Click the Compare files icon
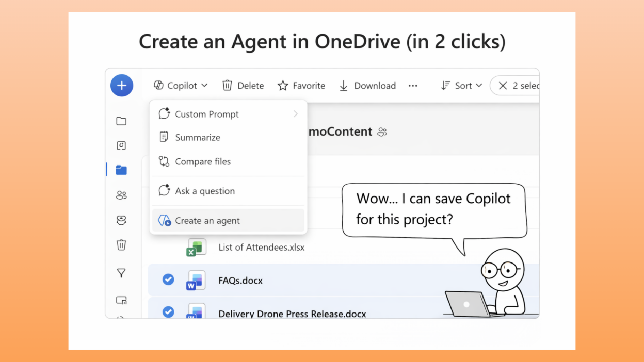The width and height of the screenshot is (644, 362). 164,161
